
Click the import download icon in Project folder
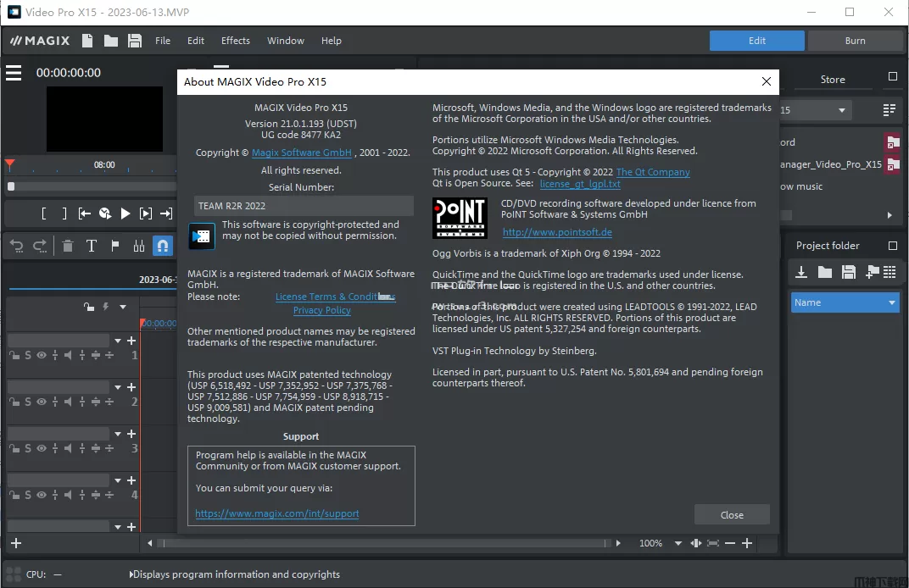(x=800, y=272)
